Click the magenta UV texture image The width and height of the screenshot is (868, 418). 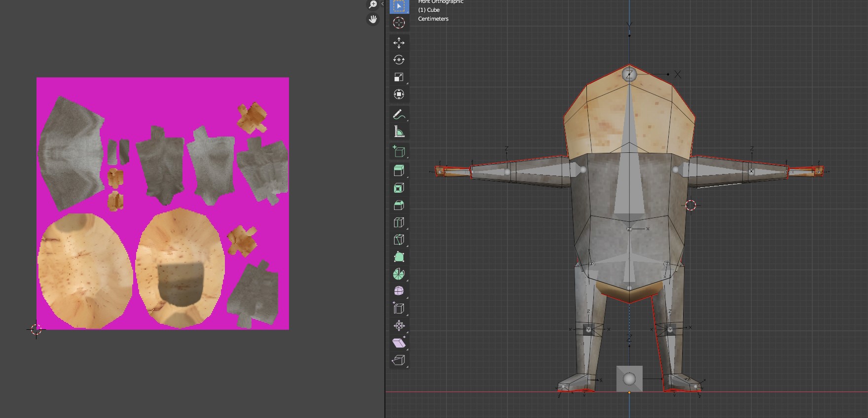point(163,203)
